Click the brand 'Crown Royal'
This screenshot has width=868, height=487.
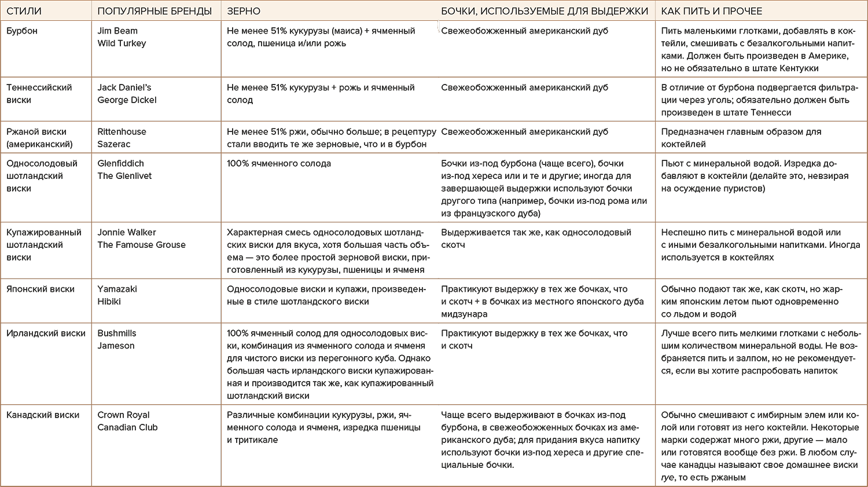point(123,415)
